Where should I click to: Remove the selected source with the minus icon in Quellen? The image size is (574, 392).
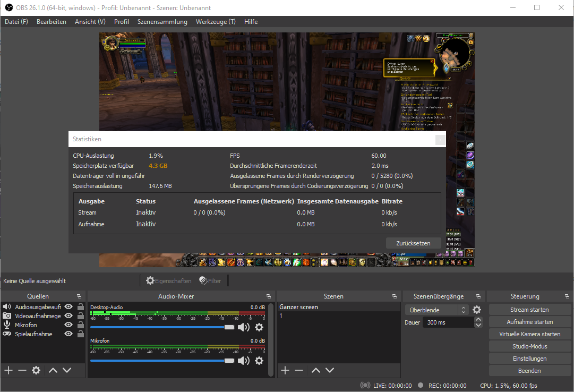(22, 370)
